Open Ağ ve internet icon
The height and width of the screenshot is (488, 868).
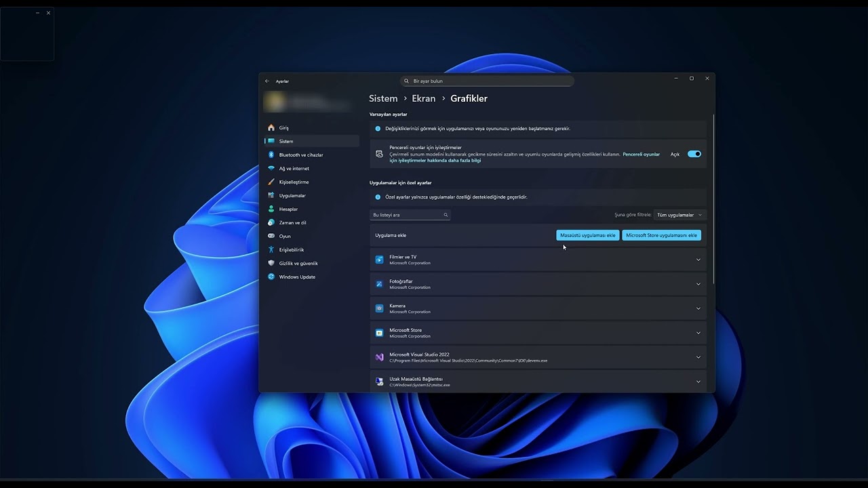pos(271,168)
